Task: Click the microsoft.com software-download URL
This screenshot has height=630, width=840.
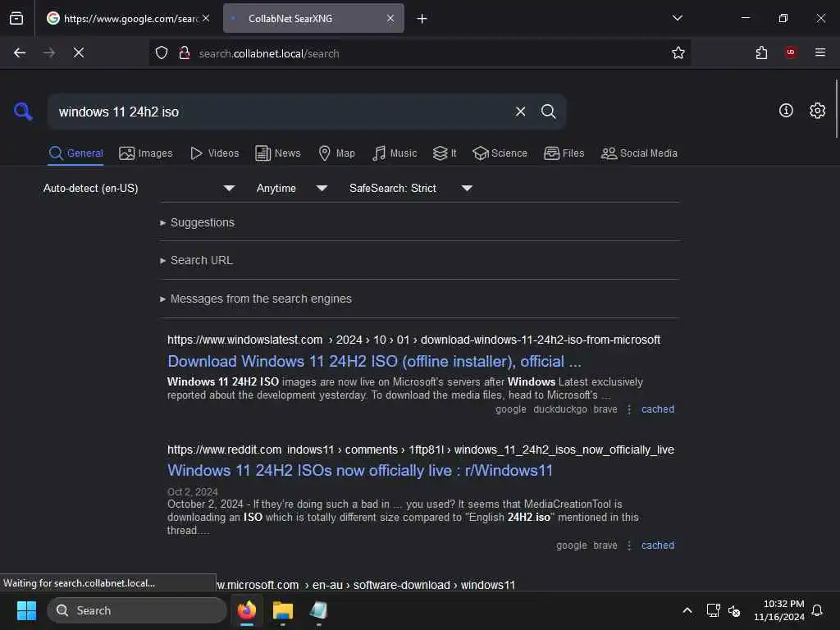Action: pyautogui.click(x=366, y=585)
